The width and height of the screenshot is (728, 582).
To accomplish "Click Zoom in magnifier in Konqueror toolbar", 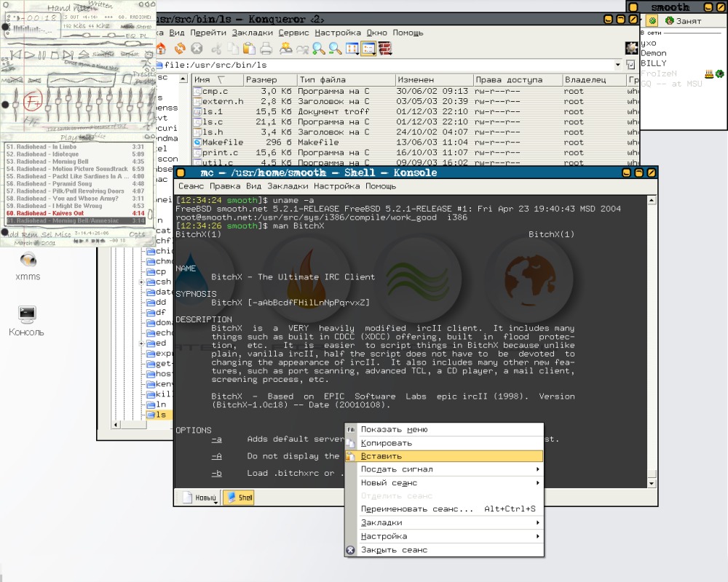I will (x=319, y=48).
